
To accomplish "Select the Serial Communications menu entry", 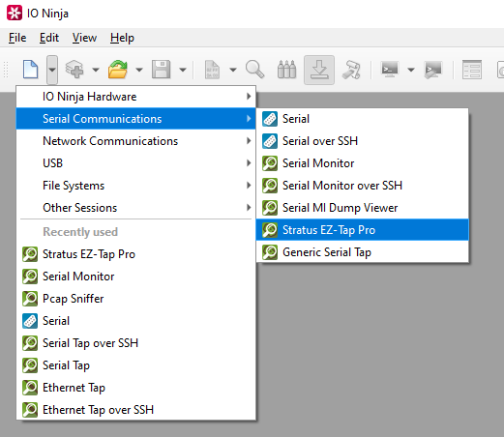I will tap(135, 119).
